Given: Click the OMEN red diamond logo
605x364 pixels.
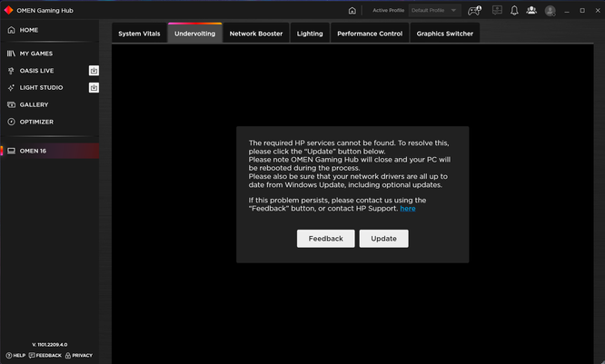Looking at the screenshot, I should point(8,10).
